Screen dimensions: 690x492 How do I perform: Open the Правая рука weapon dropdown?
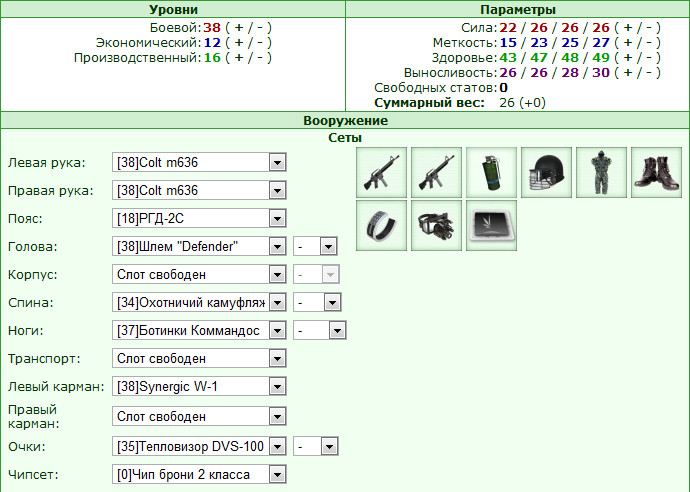coord(199,191)
